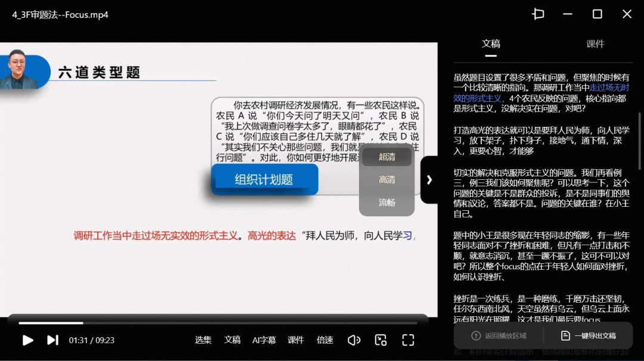Toggle AI字幕 subtitles
Image resolution: width=644 pixels, height=361 pixels.
(x=264, y=340)
